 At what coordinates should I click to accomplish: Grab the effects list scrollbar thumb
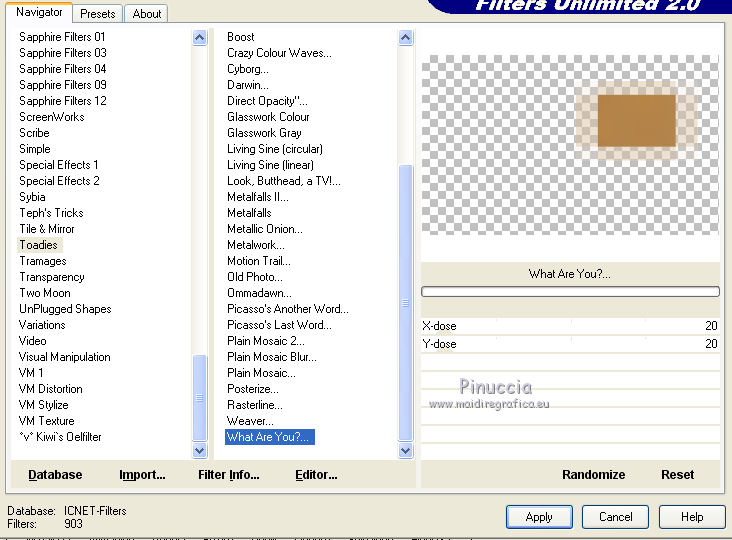406,302
